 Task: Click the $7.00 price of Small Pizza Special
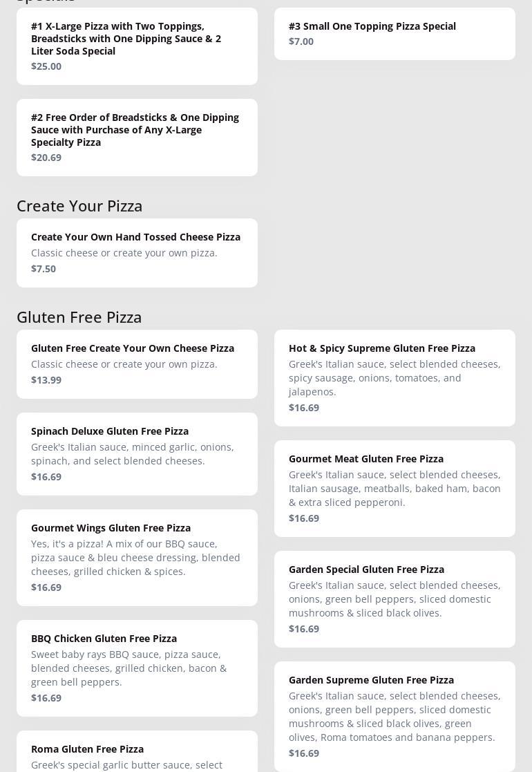click(x=301, y=41)
